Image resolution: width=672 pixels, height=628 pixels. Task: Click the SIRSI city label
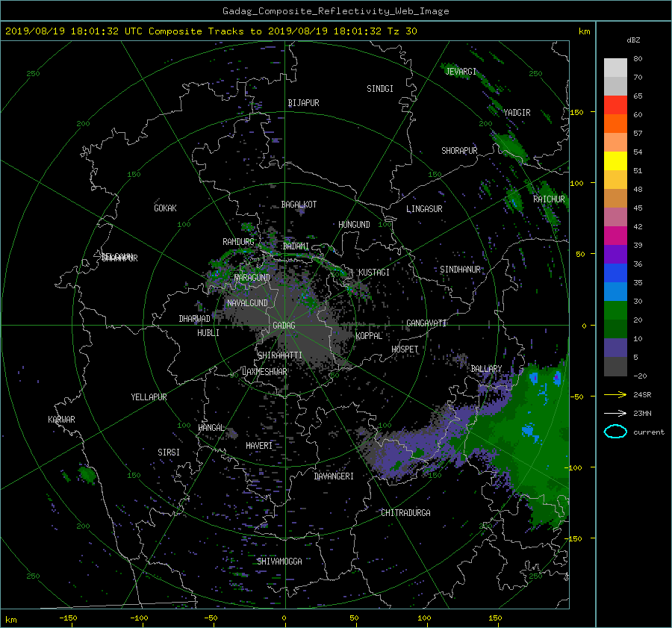(x=169, y=453)
